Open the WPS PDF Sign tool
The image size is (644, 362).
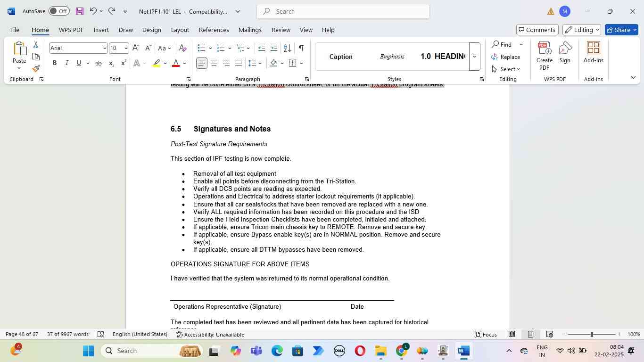pyautogui.click(x=565, y=53)
